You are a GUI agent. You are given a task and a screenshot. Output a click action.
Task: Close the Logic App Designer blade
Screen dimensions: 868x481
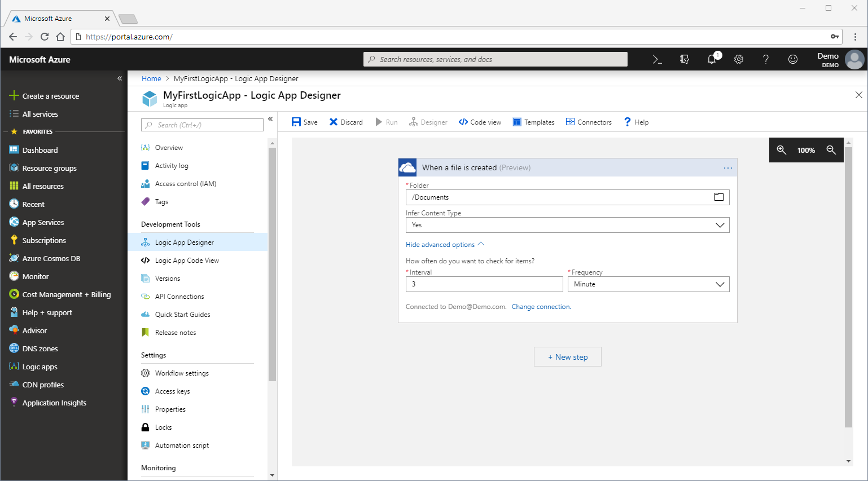tap(858, 95)
